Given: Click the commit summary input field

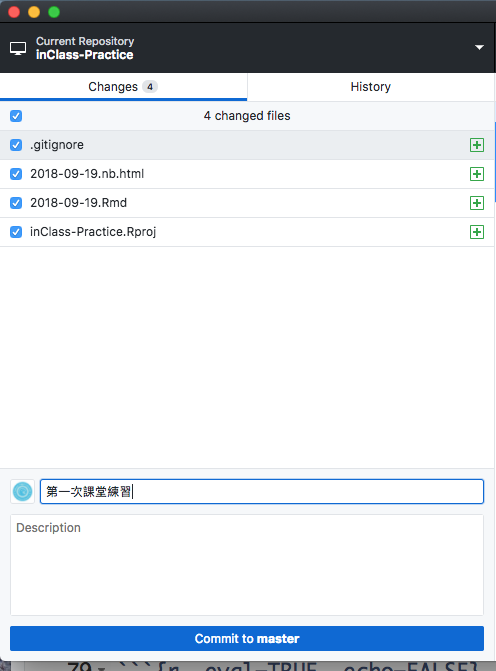Looking at the screenshot, I should [x=262, y=491].
